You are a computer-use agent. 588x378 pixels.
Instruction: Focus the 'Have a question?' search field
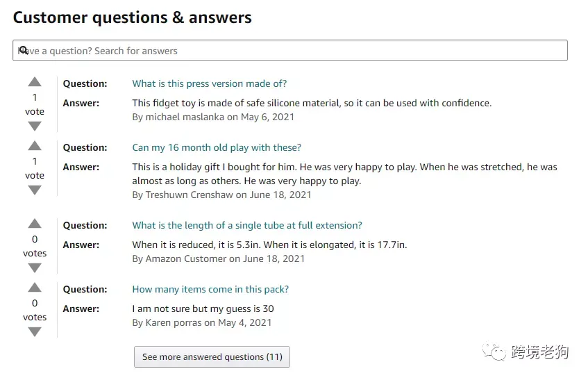[290, 50]
